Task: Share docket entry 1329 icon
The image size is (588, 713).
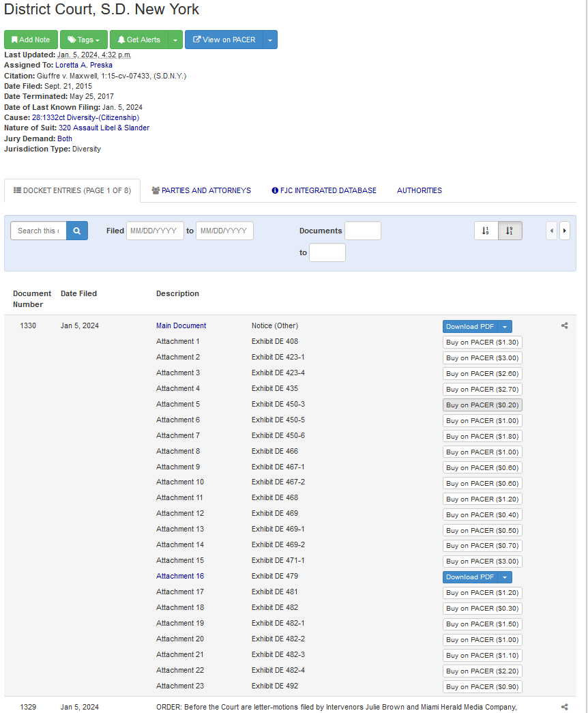Action: pos(564,707)
